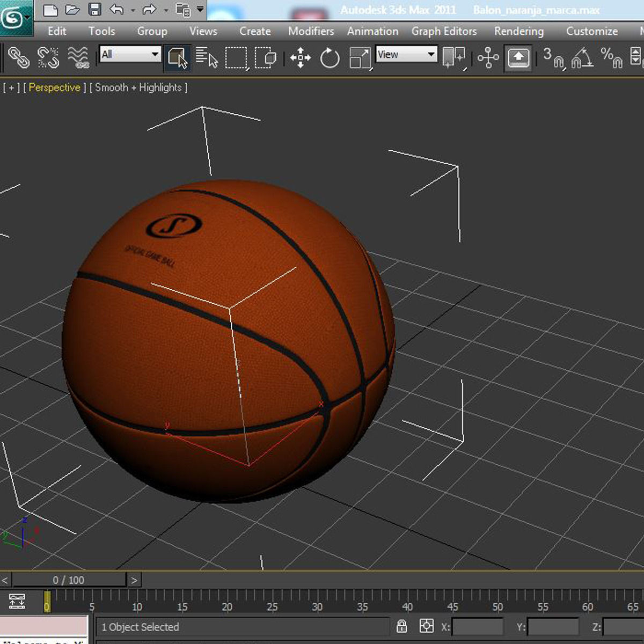Click the Open File folder icon
Screen dimensions: 644x644
(72, 10)
